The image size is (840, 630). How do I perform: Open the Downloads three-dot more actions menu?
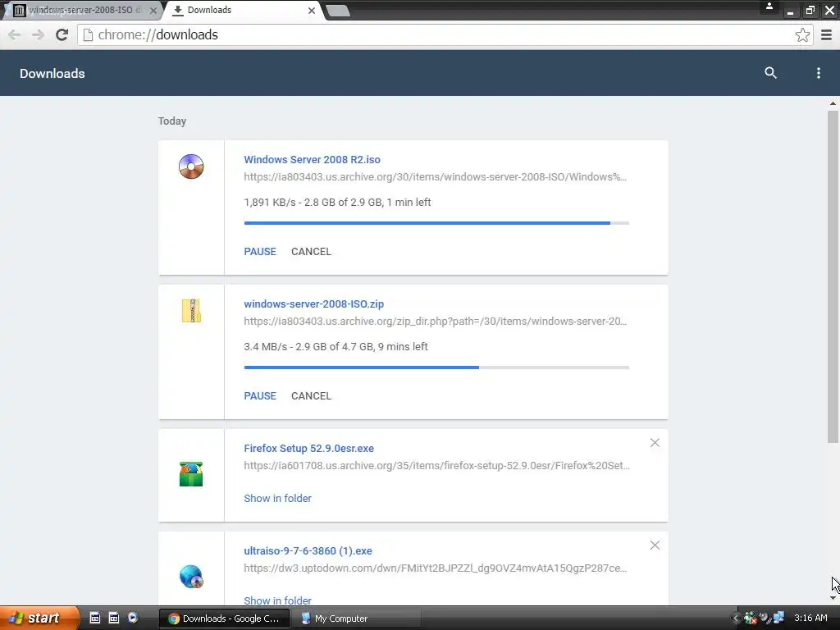tap(818, 73)
